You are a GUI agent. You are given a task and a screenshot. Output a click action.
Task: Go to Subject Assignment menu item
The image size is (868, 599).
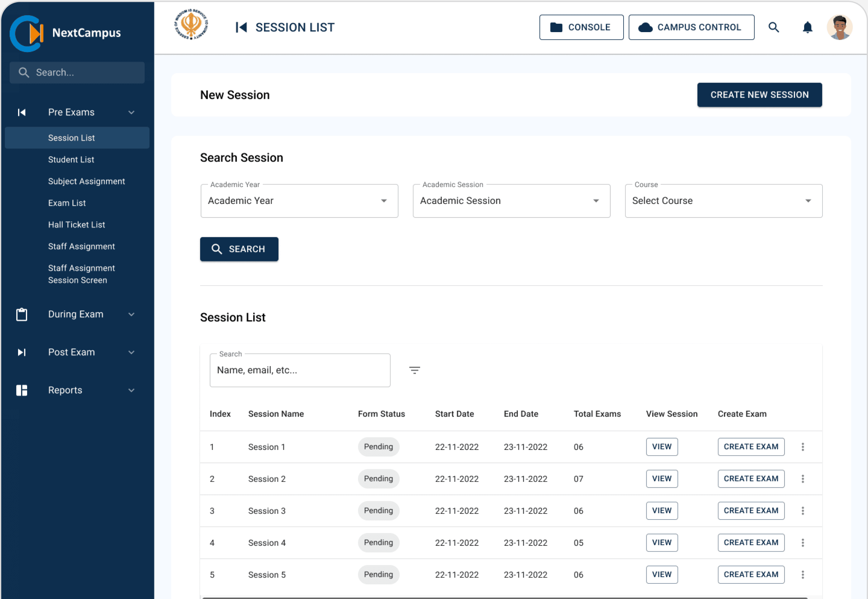pyautogui.click(x=86, y=181)
